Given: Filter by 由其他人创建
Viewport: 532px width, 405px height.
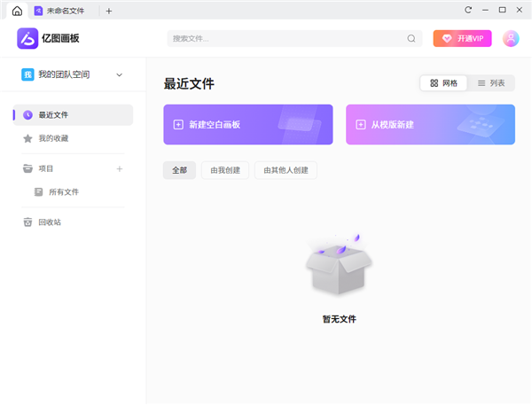Looking at the screenshot, I should (286, 170).
